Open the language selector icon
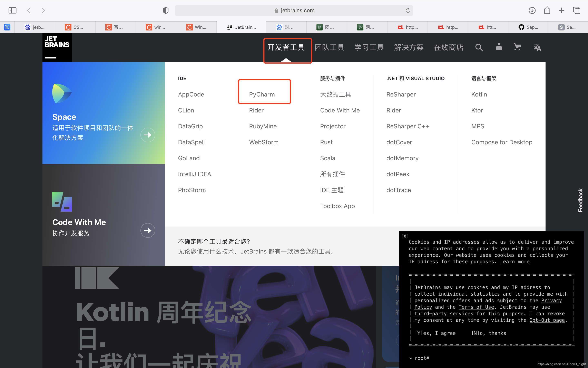The width and height of the screenshot is (588, 368). [537, 47]
